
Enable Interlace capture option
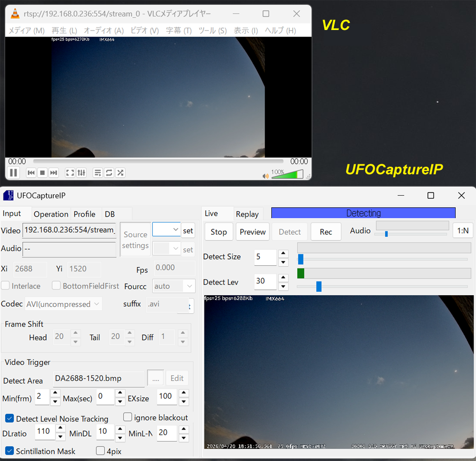[6, 285]
